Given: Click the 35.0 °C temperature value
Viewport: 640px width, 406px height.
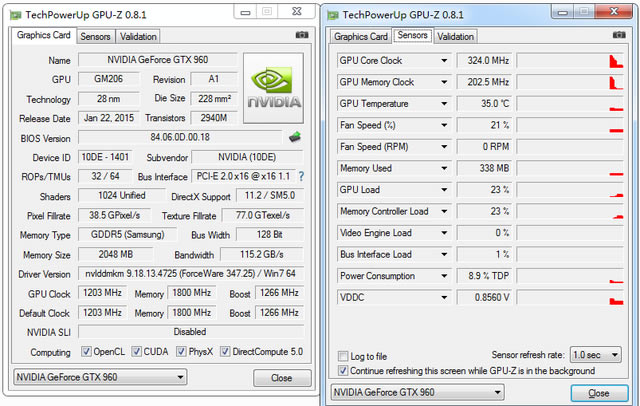Looking at the screenshot, I should click(x=484, y=104).
